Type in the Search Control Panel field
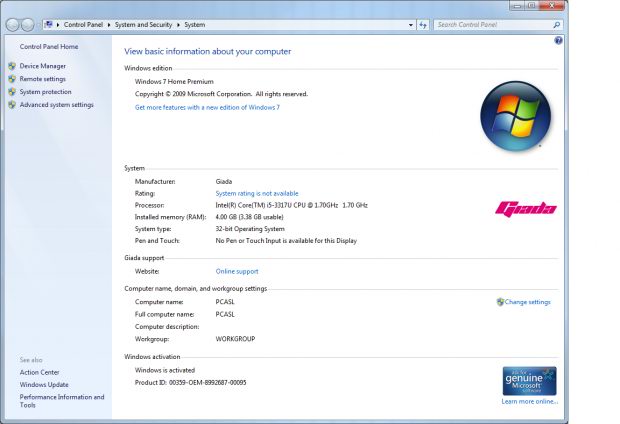Viewport: 620px width, 424px height. click(x=492, y=24)
